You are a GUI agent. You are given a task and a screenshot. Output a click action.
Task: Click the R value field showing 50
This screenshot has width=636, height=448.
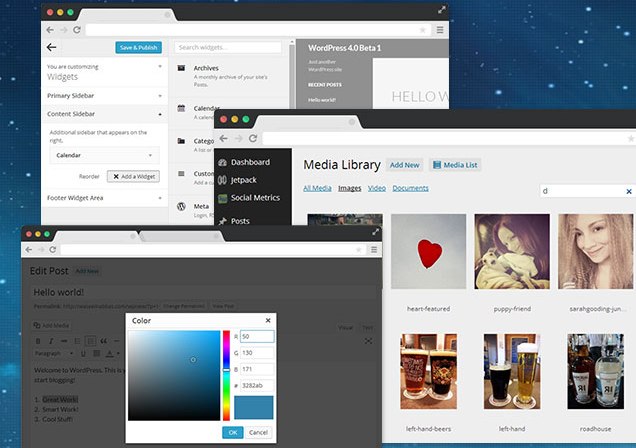click(x=257, y=337)
